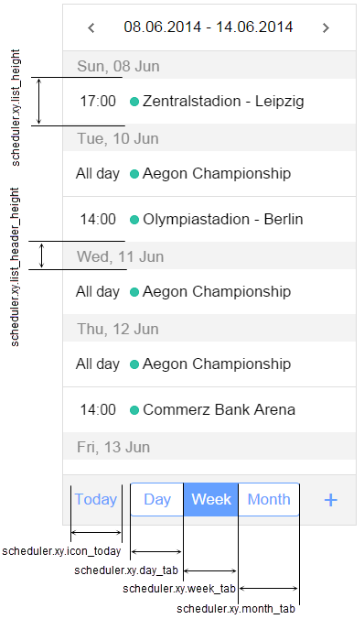Viewport: 364px width, 619px height.
Task: Open Commerz Bank Arena event
Action: tap(209, 410)
